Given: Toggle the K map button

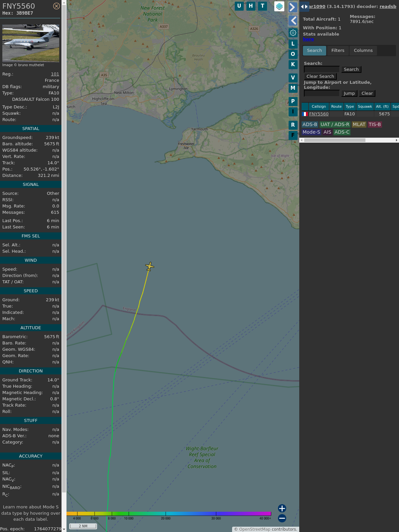Looking at the screenshot, I should coord(293,65).
